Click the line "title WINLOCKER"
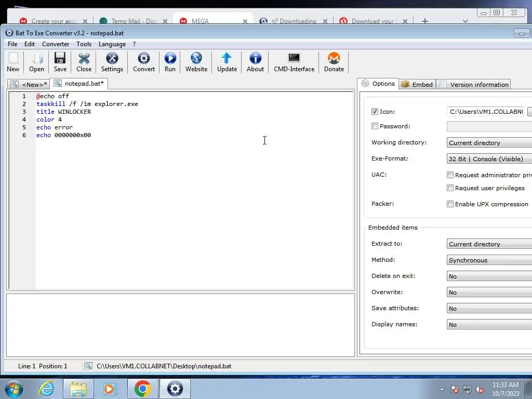This screenshot has width=532, height=399. [x=63, y=112]
